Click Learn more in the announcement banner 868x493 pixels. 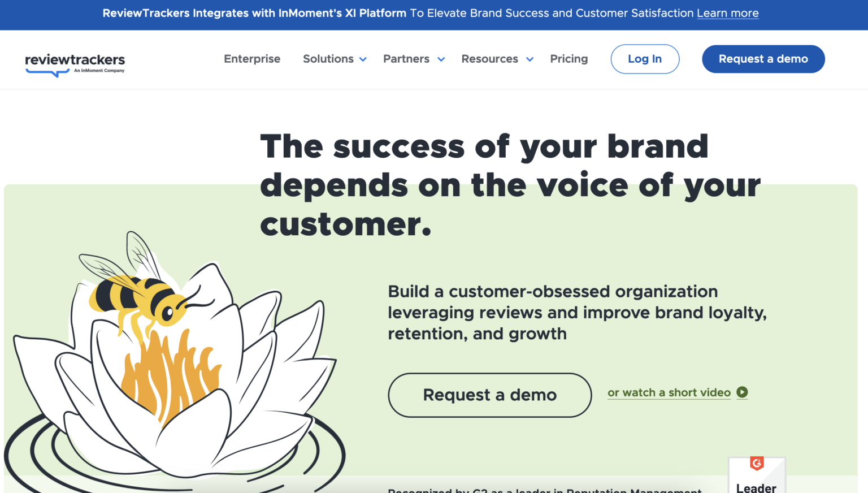click(x=728, y=13)
